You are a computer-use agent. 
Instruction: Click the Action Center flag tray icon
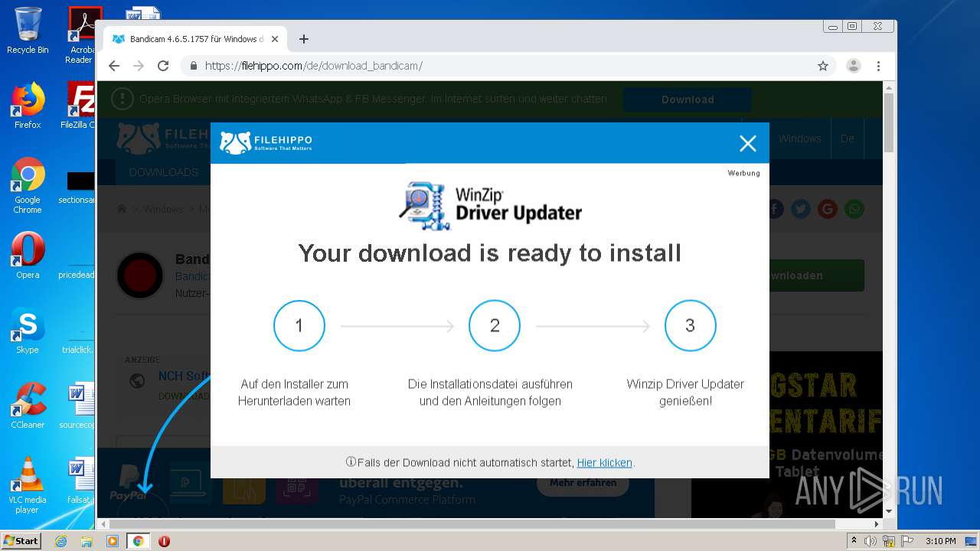click(906, 541)
